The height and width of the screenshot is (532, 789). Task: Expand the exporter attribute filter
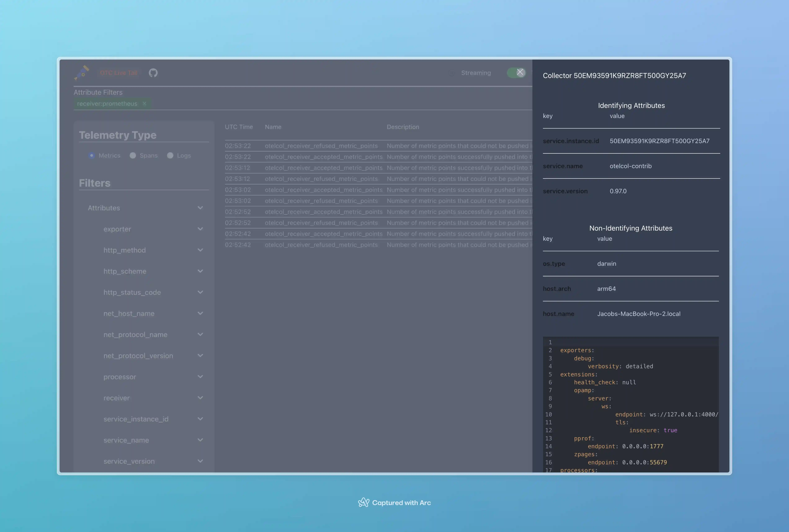click(x=201, y=229)
